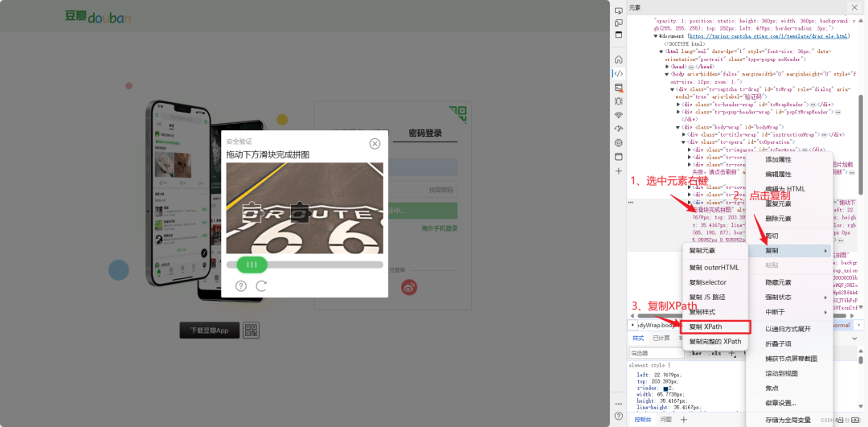Select 复制 outerHTML in submenu
Viewport: 868px width, 427px height.
pos(715,268)
